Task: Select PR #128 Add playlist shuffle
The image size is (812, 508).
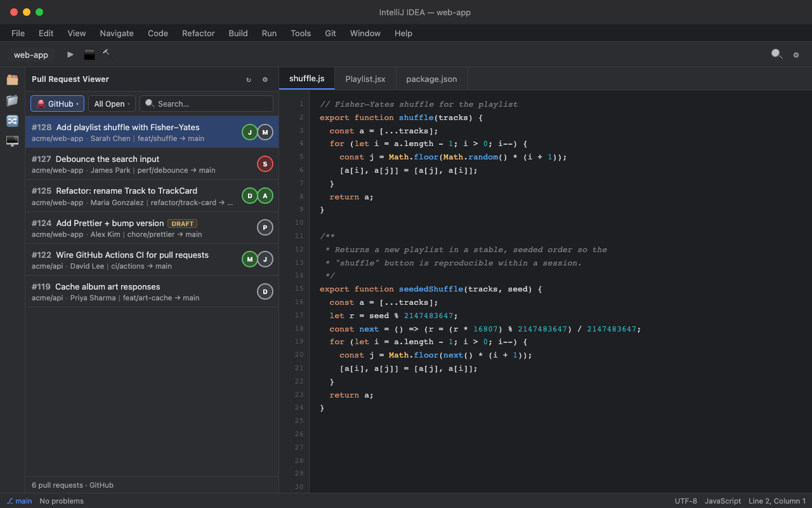Action: pos(152,132)
